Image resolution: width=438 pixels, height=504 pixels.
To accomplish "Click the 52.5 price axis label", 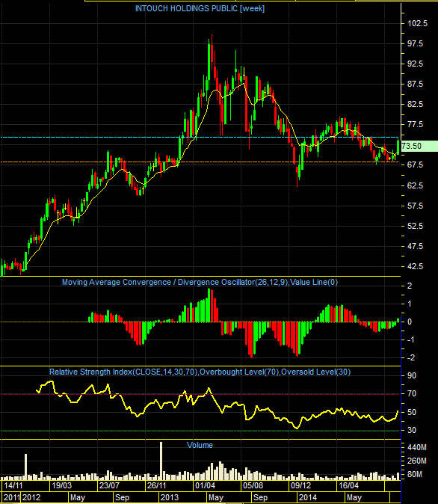I will (x=415, y=227).
